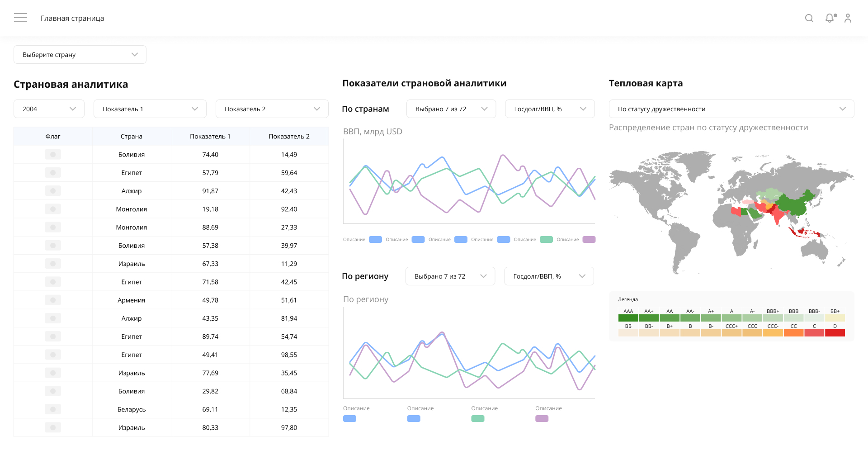Open Показатель 2 filter dropdown

tap(272, 109)
